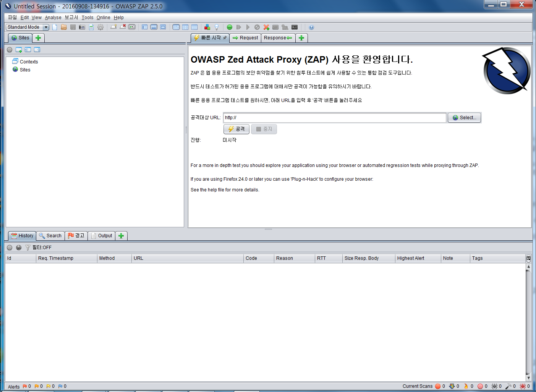
Task: Clear the History panel with broom icon
Action: [19, 247]
